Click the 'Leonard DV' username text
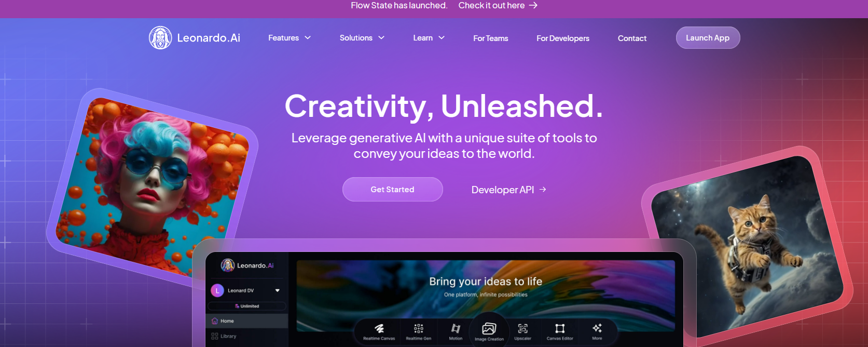Viewport: 868px width, 347px height. pos(241,290)
